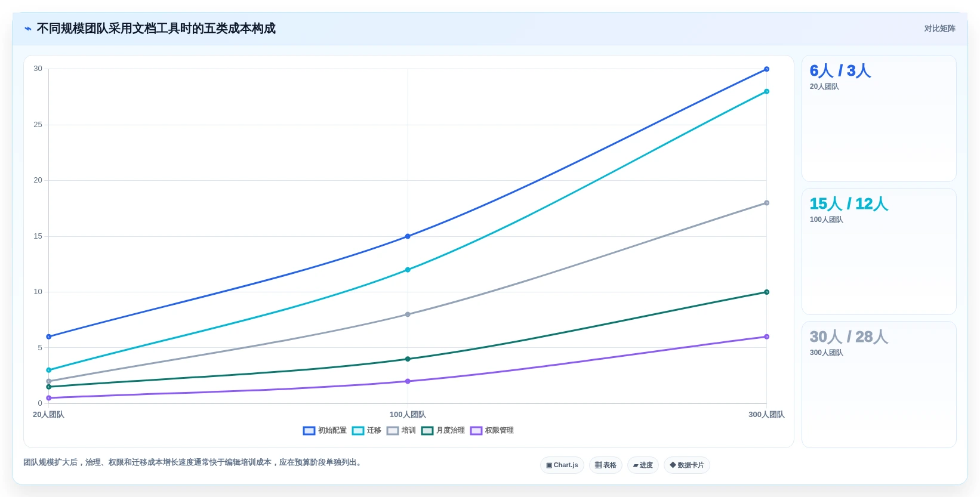This screenshot has height=497, width=980.
Task: Click the lightning icon beside the chart title
Action: click(x=27, y=29)
